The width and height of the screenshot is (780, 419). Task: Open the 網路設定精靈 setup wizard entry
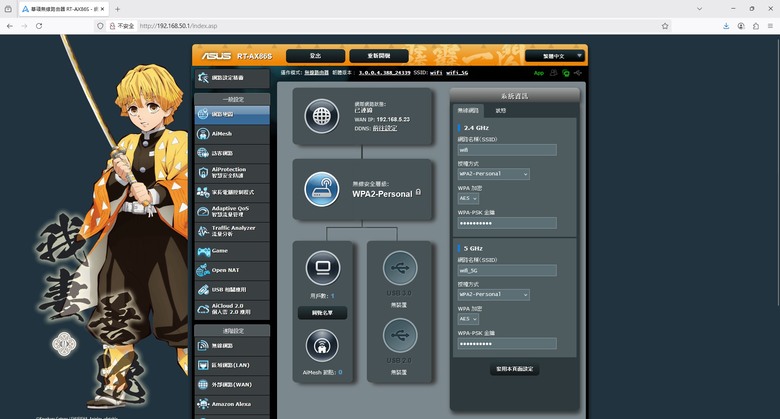(232, 78)
